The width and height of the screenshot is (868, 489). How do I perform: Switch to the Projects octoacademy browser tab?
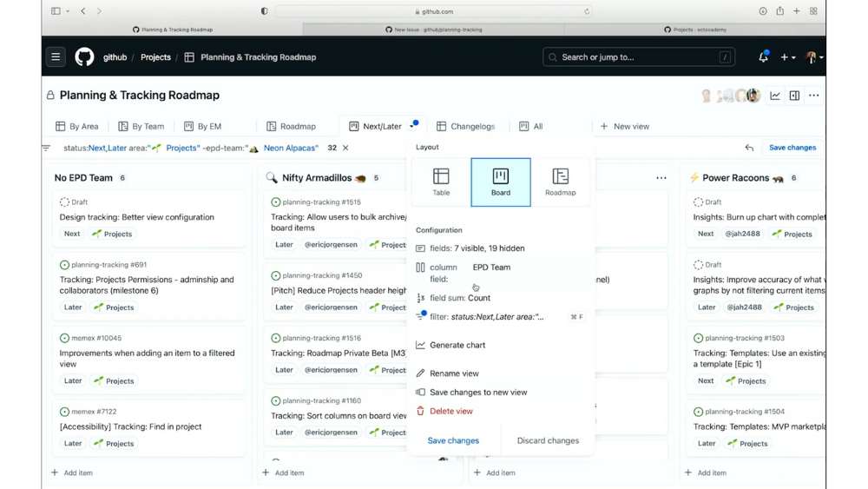pyautogui.click(x=695, y=30)
